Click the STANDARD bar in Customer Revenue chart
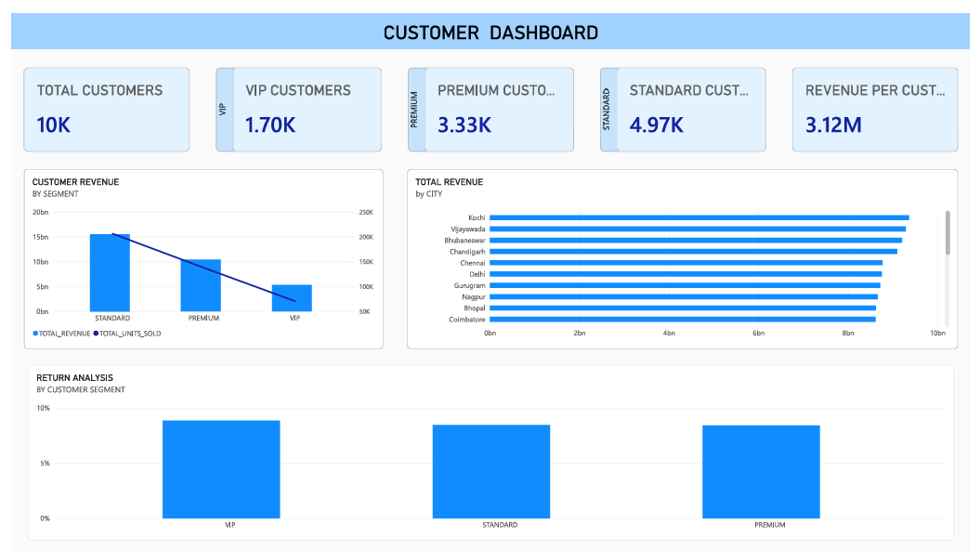 (110, 272)
